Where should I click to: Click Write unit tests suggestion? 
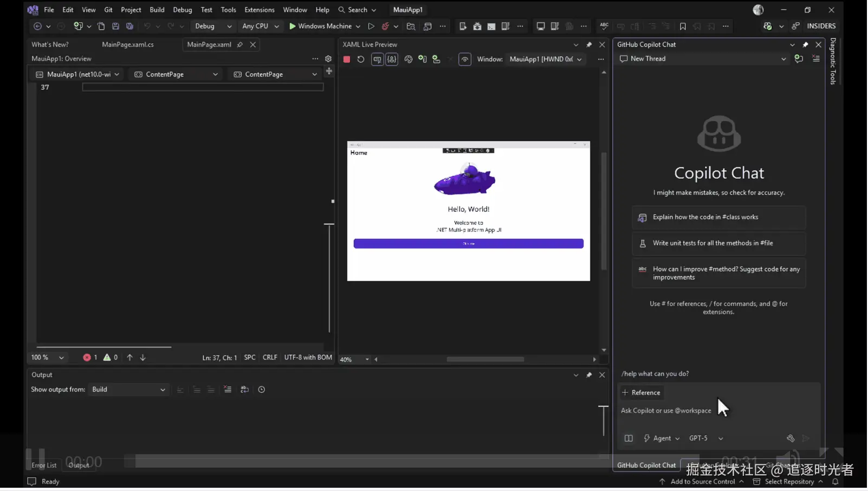pos(718,243)
